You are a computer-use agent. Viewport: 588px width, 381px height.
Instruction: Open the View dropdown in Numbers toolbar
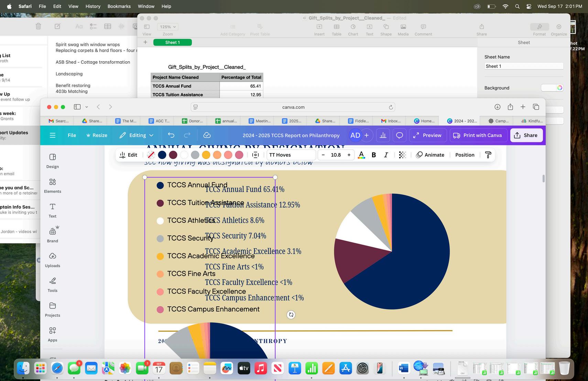coord(147,29)
